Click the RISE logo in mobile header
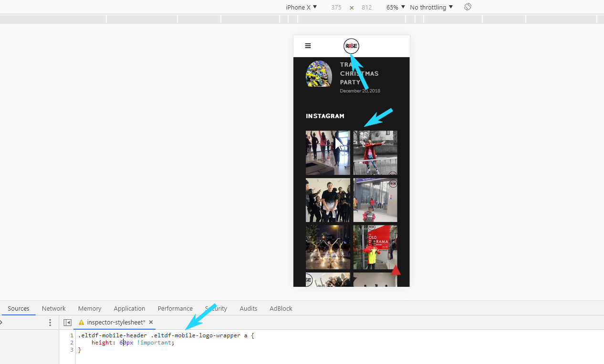604x364 pixels. (351, 46)
